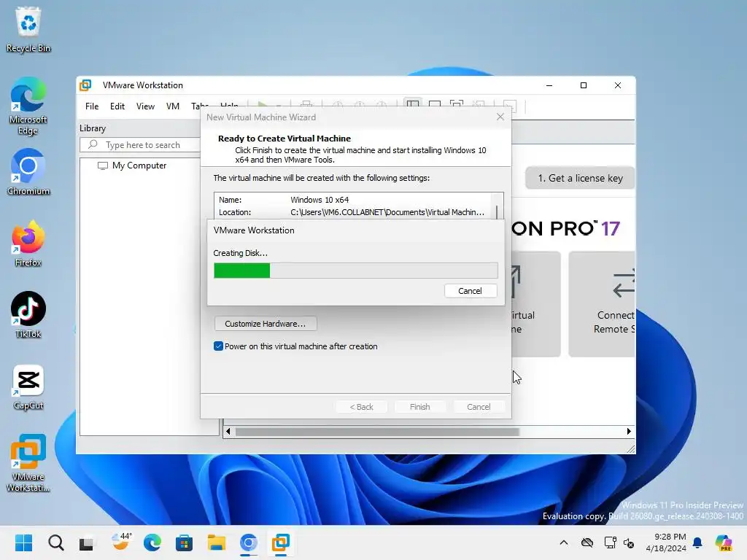Screen dimensions: 747x560
Task: Click the full screen toolbar icon
Action: 457,104
